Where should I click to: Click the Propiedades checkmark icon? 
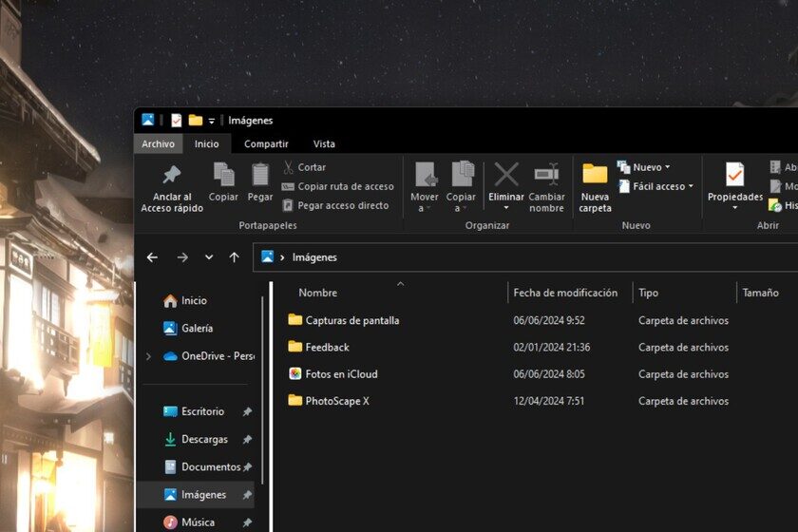735,175
